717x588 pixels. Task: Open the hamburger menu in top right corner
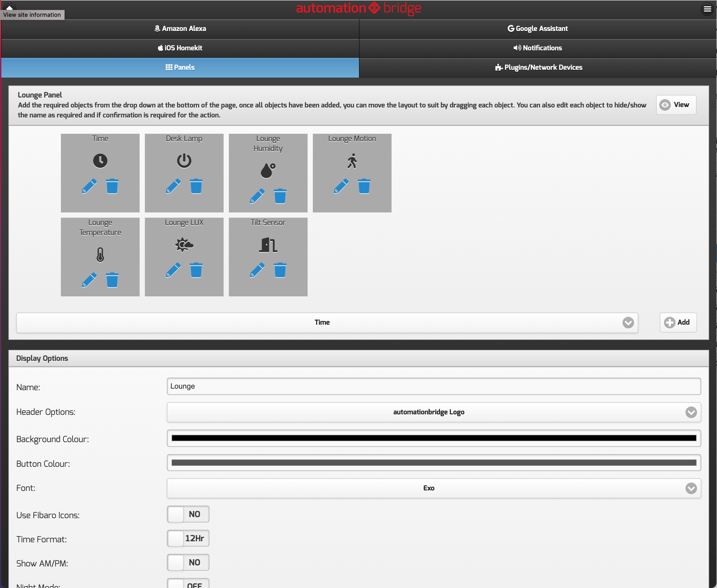[x=707, y=9]
